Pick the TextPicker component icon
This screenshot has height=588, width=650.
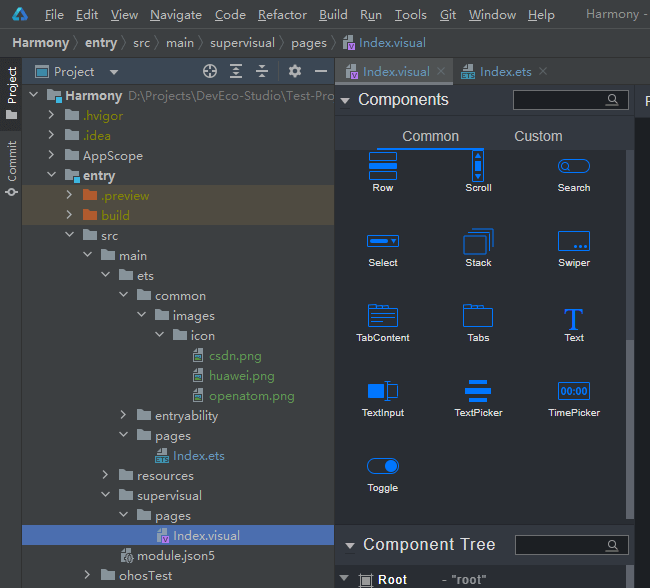478,391
